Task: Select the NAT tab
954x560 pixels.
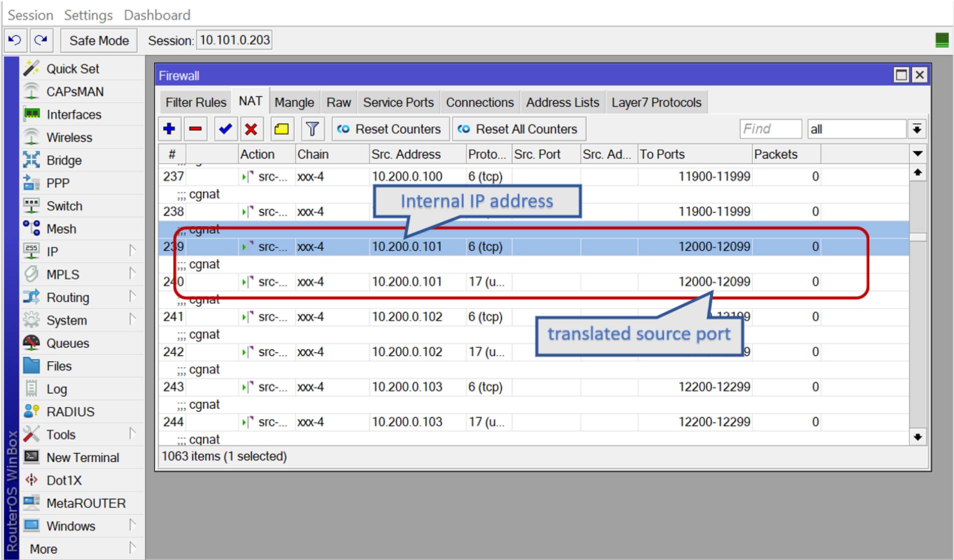Action: [250, 101]
